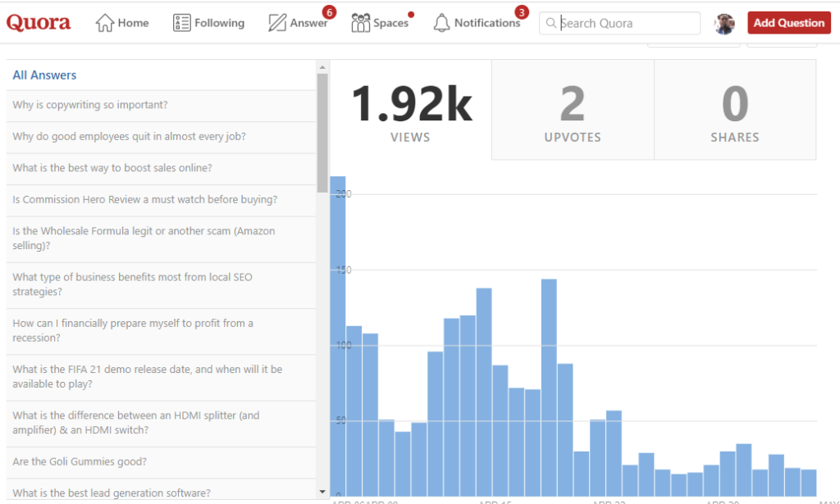This screenshot has height=504, width=840.
Task: Open the Spaces people icon
Action: pyautogui.click(x=361, y=23)
